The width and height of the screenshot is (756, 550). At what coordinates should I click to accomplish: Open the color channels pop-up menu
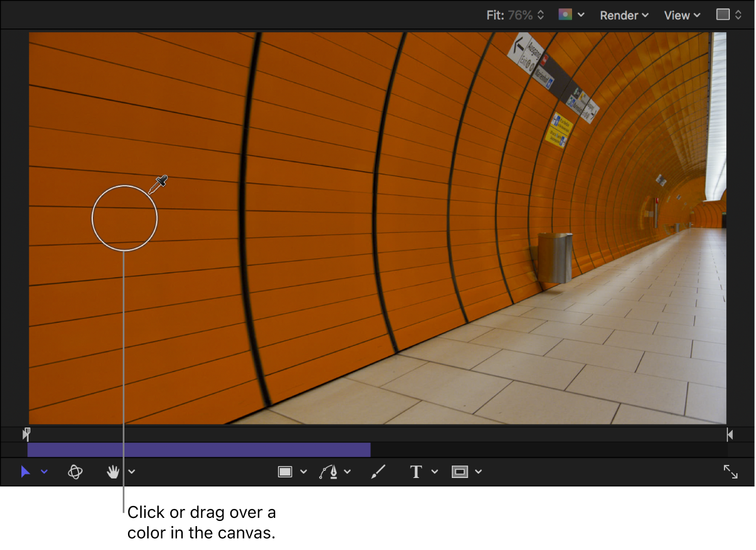point(571,15)
